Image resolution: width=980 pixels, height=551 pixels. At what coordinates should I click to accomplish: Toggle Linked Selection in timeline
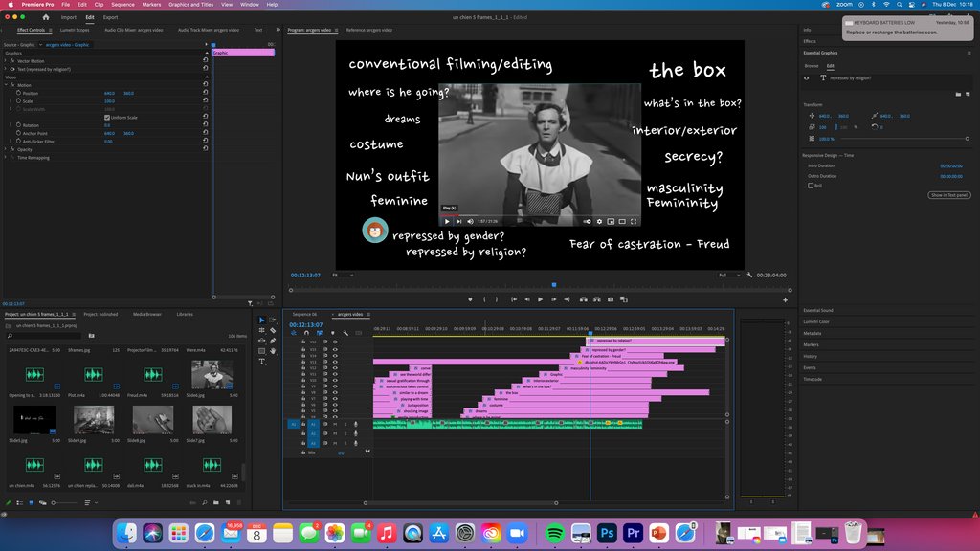[320, 333]
